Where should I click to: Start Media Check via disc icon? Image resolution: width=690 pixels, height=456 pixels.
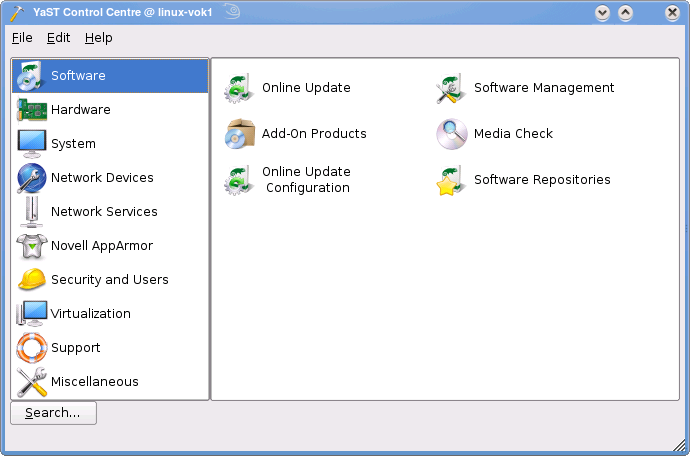pyautogui.click(x=451, y=134)
